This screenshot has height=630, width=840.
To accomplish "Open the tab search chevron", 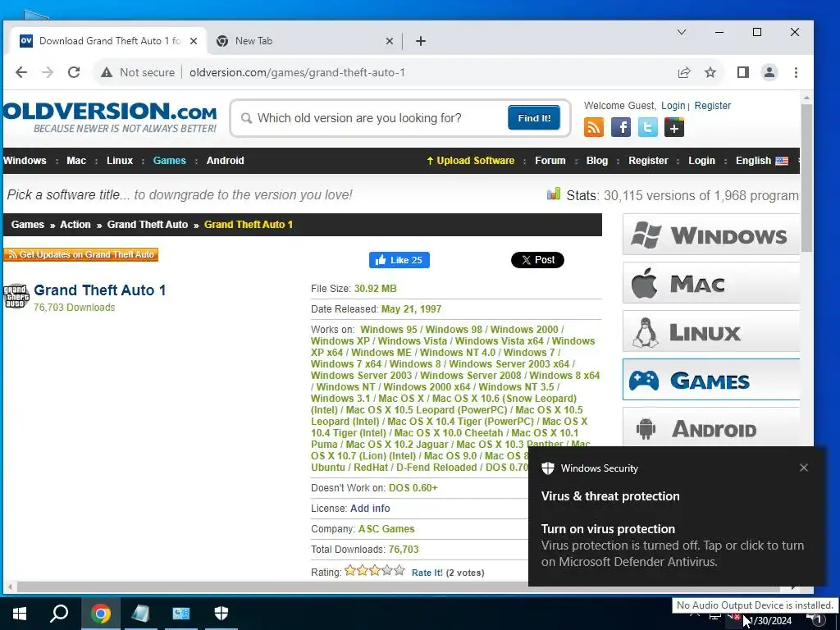I will pos(682,32).
